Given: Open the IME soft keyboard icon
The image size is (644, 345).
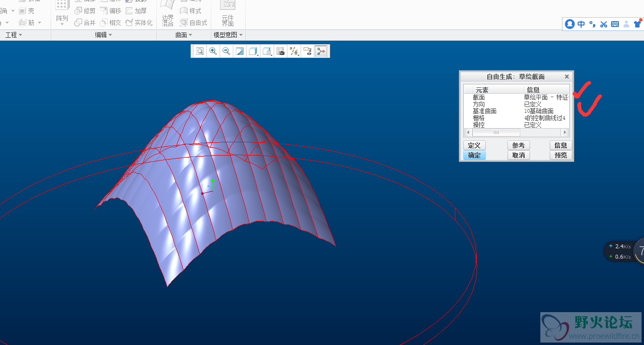Looking at the screenshot, I should [615, 24].
